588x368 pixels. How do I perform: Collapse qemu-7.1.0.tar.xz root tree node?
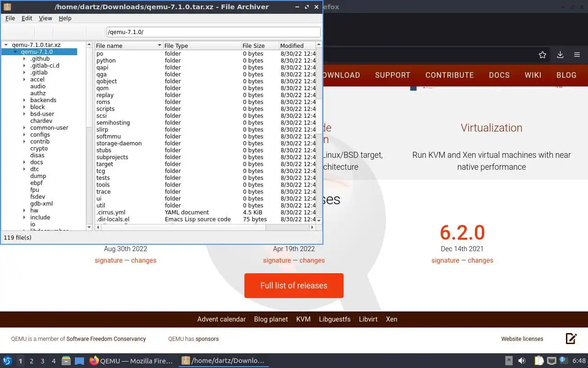coord(6,45)
